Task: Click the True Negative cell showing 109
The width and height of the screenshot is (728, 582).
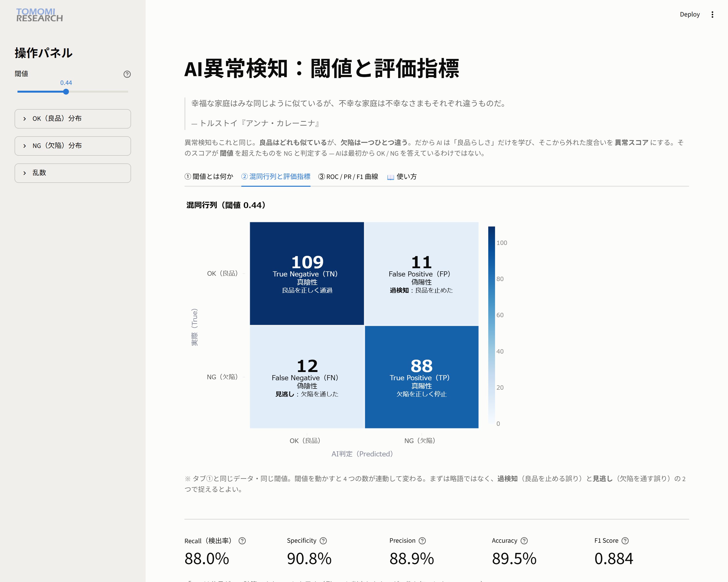Action: pos(307,274)
